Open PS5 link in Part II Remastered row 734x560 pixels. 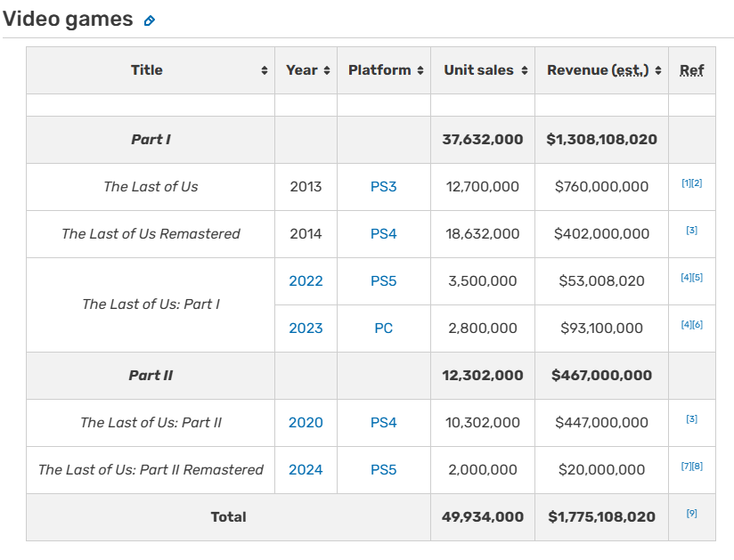pyautogui.click(x=383, y=469)
